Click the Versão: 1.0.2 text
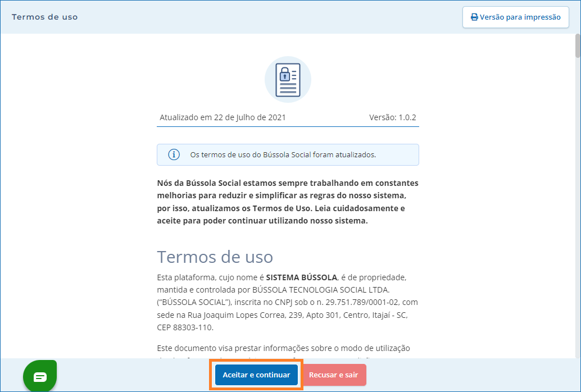Viewport: 581px width, 392px height. 392,117
